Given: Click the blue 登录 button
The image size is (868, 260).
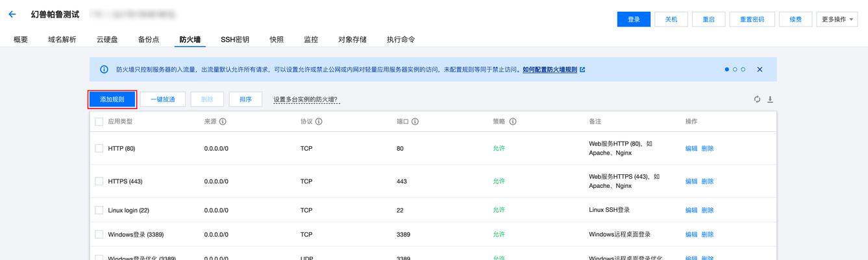Looking at the screenshot, I should point(634,19).
